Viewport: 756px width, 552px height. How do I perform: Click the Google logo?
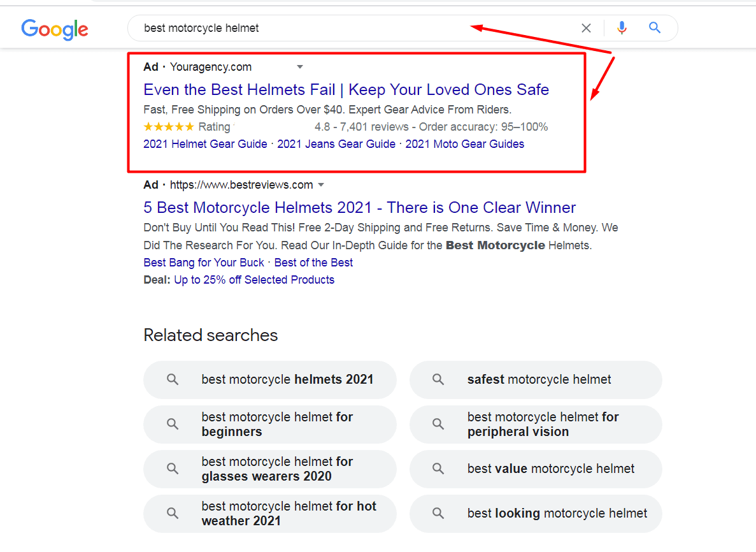click(x=55, y=29)
